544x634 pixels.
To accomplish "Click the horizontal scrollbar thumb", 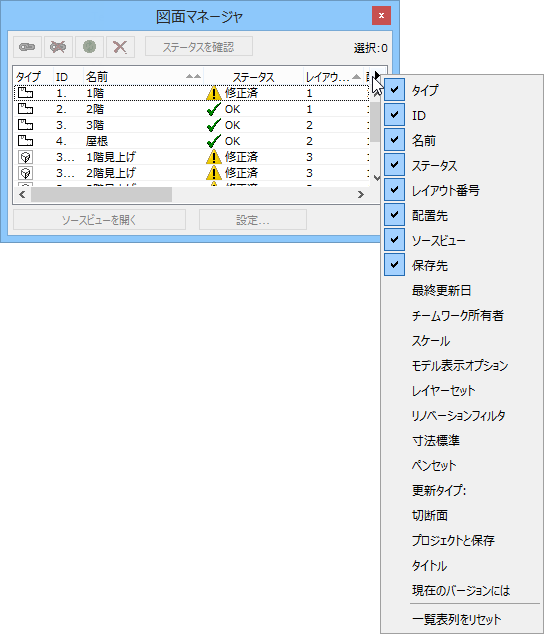I will [102, 194].
